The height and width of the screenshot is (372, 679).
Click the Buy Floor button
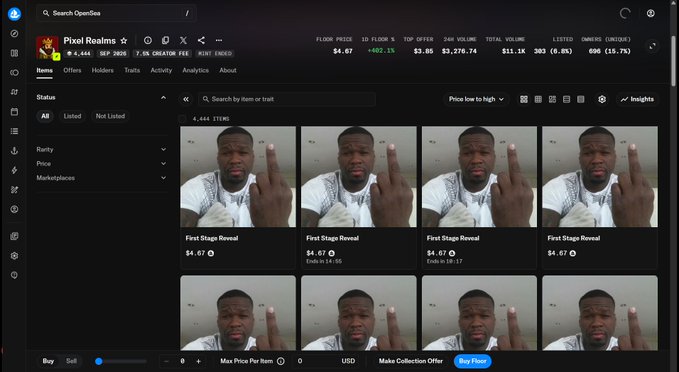coord(472,361)
